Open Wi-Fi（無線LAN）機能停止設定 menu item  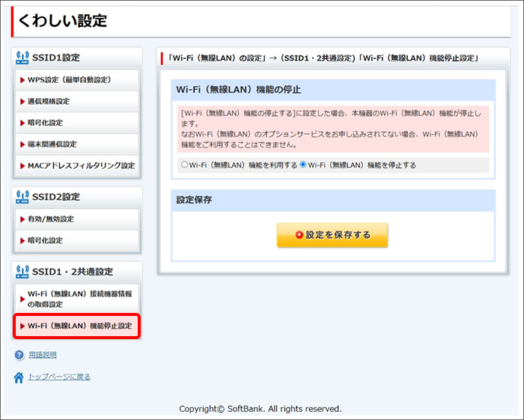click(77, 326)
